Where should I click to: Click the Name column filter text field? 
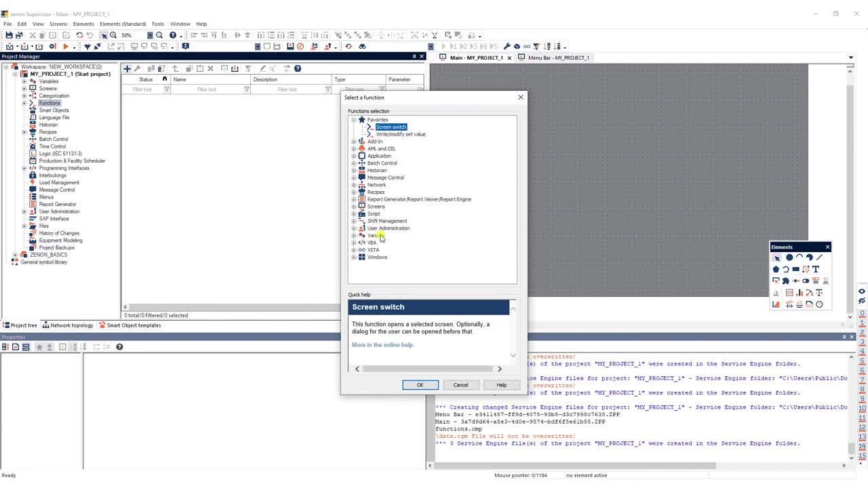(x=207, y=89)
